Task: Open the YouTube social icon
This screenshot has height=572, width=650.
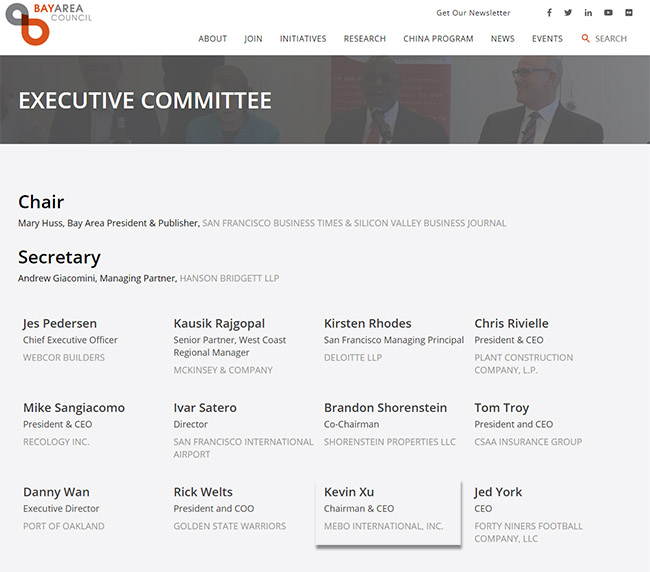Action: 608,13
